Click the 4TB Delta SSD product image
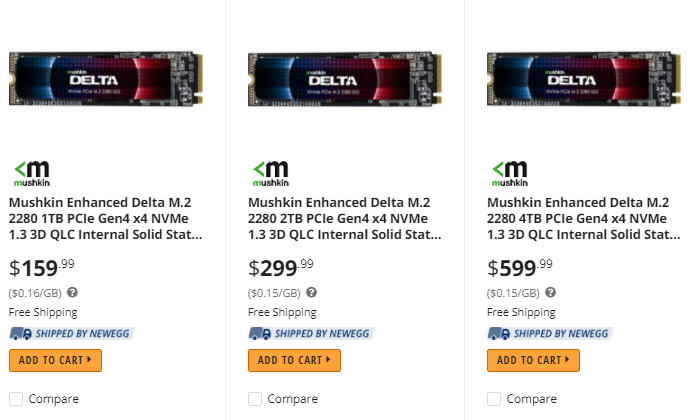Screen dimensions: 690x420 click(x=584, y=78)
